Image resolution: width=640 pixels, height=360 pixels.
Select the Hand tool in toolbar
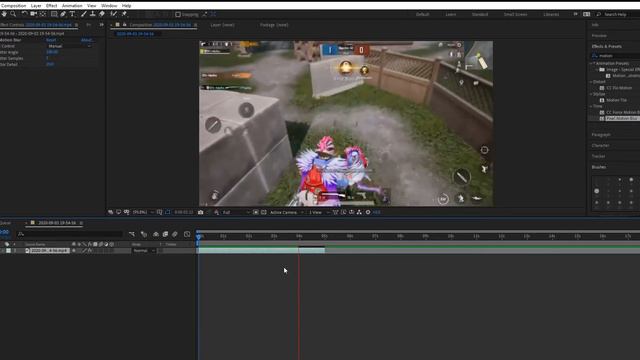4,14
